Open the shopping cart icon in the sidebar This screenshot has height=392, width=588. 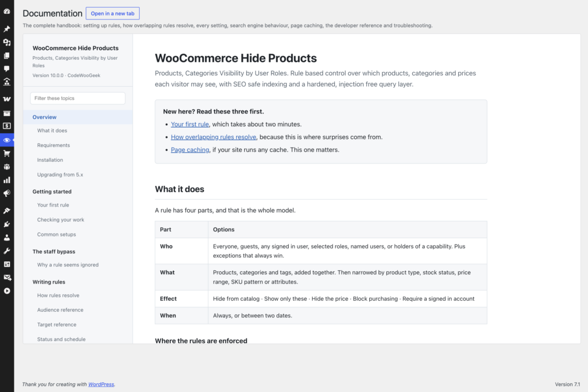pos(7,153)
